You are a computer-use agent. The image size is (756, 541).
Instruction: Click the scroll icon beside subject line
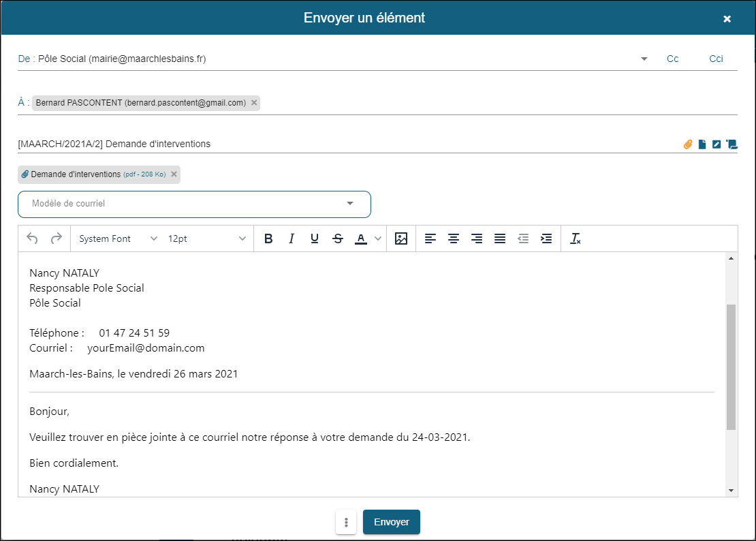[x=732, y=144]
